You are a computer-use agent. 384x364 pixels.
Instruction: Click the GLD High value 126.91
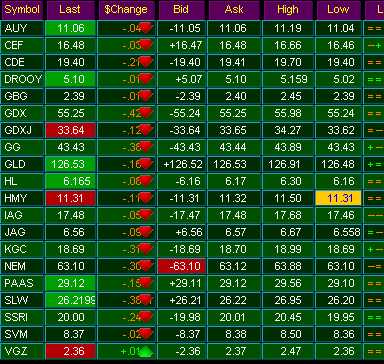[288, 164]
